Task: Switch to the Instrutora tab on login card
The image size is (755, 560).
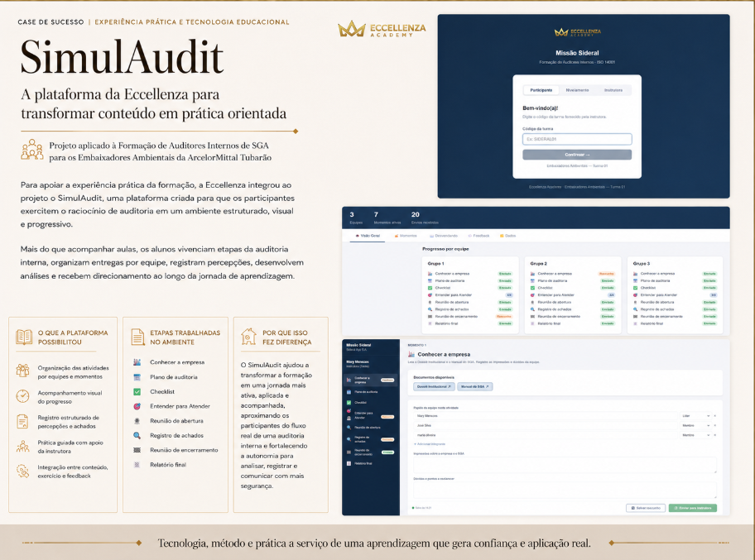Action: point(613,90)
